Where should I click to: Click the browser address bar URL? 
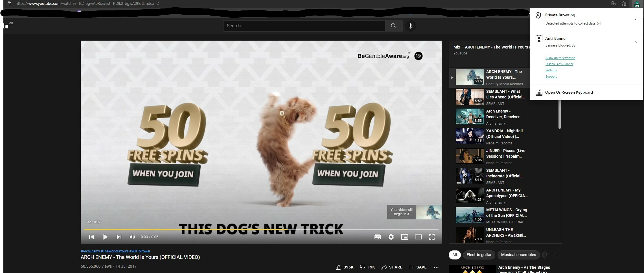point(87,3)
